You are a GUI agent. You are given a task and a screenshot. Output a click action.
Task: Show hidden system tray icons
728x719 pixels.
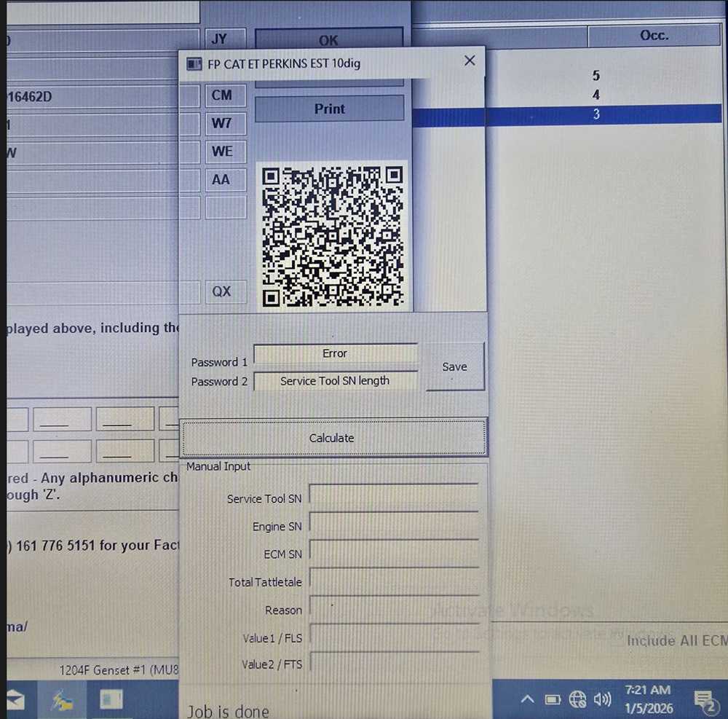527,700
